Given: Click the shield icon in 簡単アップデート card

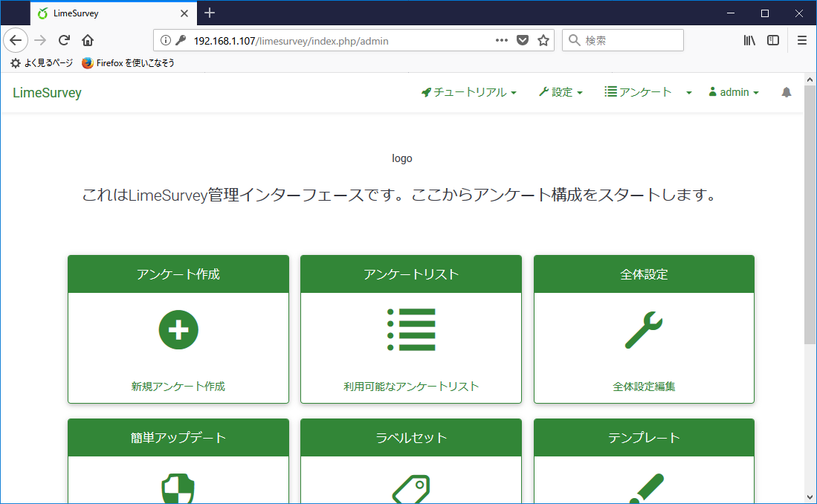Looking at the screenshot, I should (178, 488).
